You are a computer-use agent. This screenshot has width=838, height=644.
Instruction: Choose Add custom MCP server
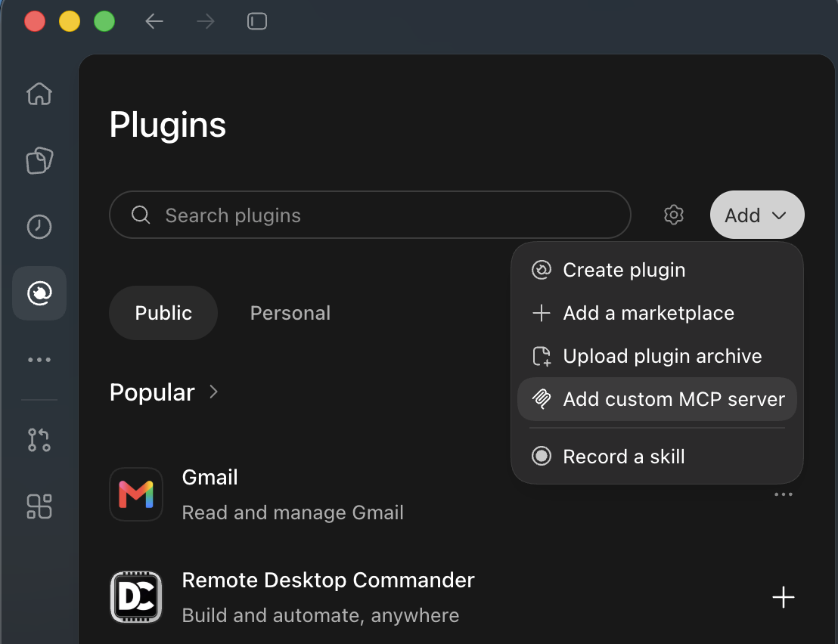(x=656, y=399)
